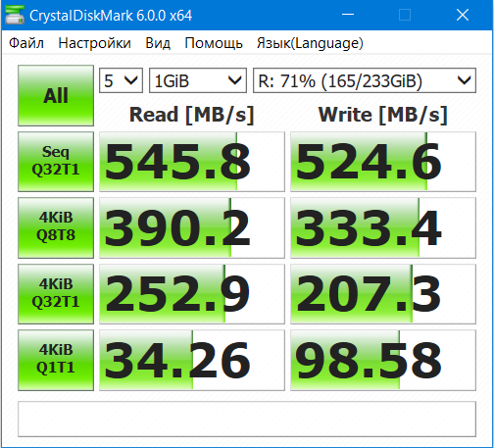Image resolution: width=494 pixels, height=448 pixels.
Task: Click the Seq write result 524.6
Action: (x=383, y=162)
